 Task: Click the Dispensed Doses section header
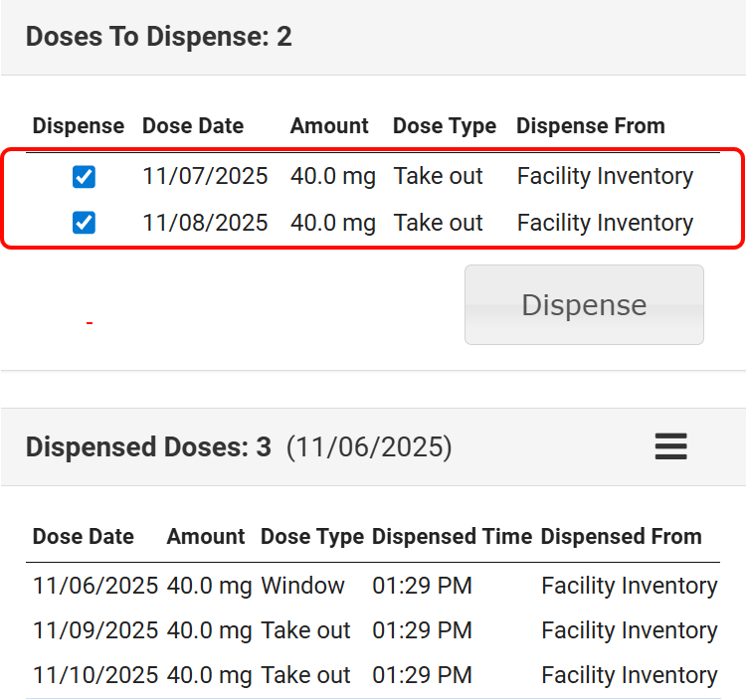tap(148, 447)
